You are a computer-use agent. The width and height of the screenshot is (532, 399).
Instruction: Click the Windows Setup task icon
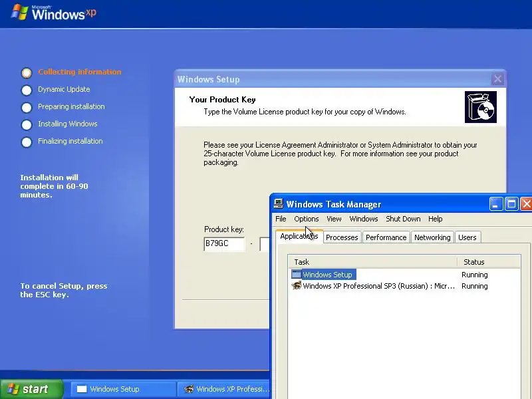point(296,274)
